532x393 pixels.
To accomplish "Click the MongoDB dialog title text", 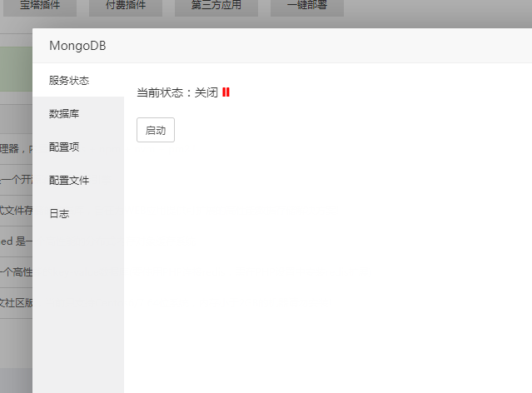I will coord(77,46).
